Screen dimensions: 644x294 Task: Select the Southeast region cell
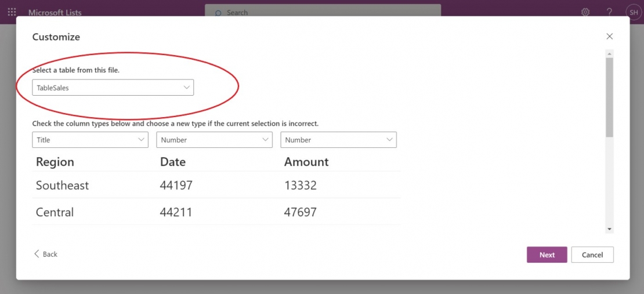point(63,186)
